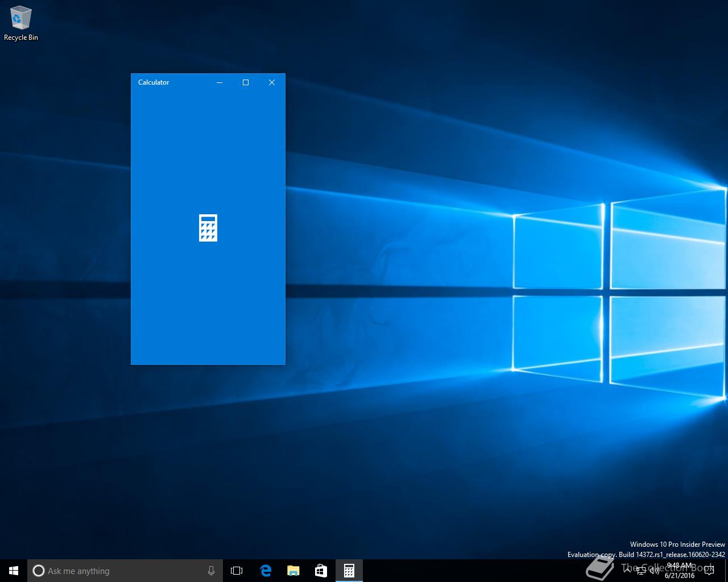Open the Windows Start menu

14,571
